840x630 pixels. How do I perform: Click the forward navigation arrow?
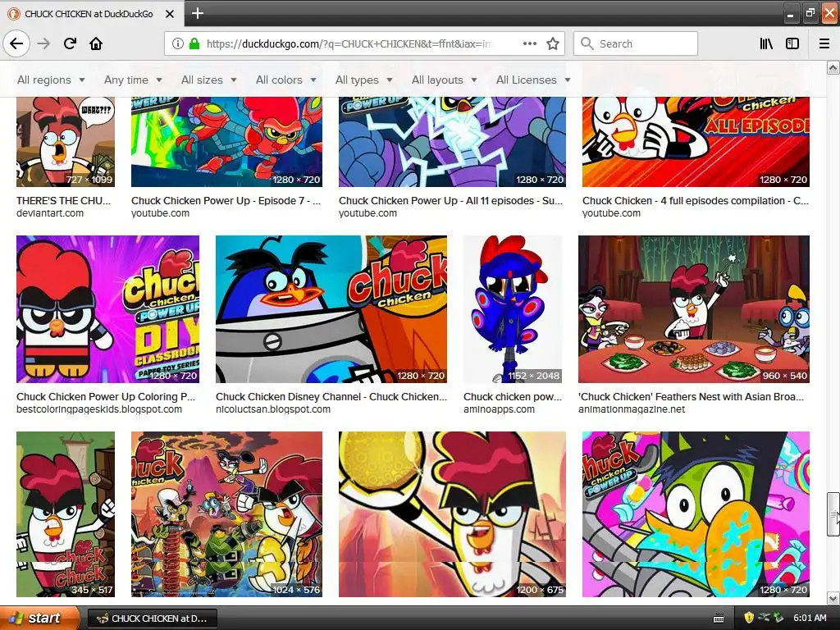click(x=44, y=43)
